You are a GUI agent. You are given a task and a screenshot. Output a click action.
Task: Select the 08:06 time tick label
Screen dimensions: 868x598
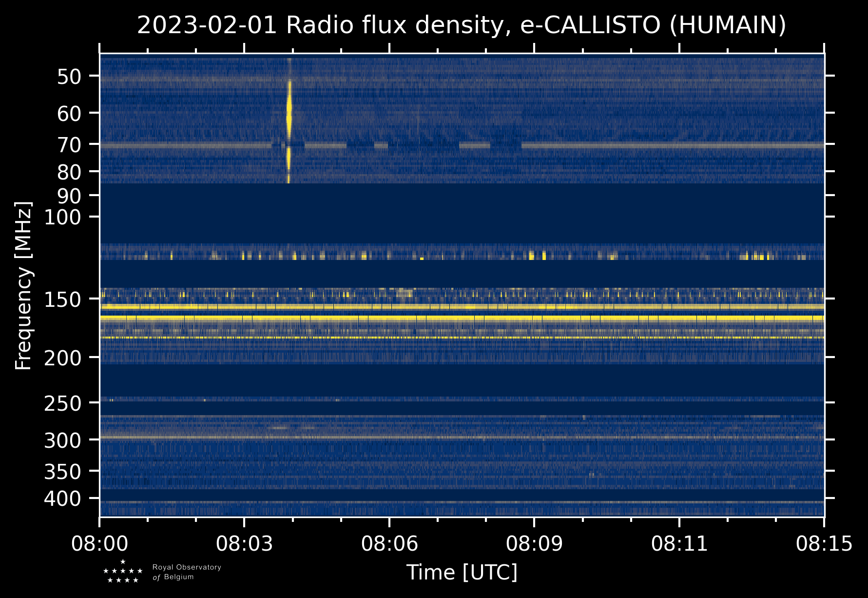389,543
